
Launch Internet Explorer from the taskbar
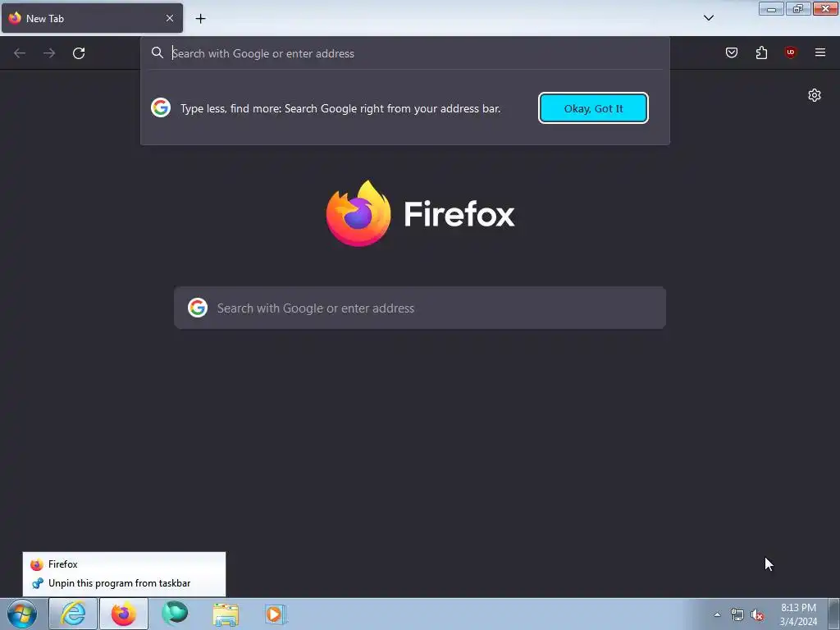click(x=73, y=614)
